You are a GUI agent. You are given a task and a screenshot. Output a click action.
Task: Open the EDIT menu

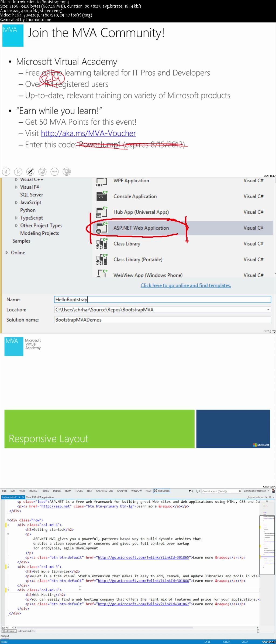click(13, 491)
